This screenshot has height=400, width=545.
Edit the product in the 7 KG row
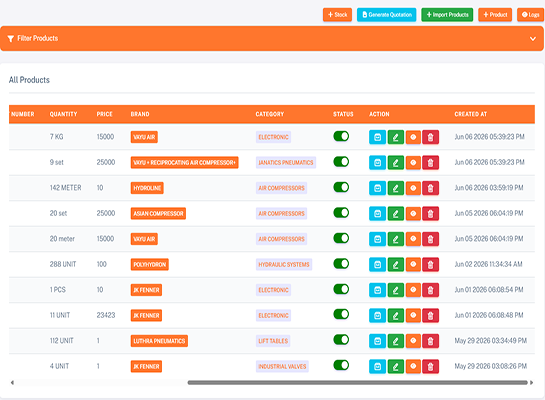click(396, 137)
